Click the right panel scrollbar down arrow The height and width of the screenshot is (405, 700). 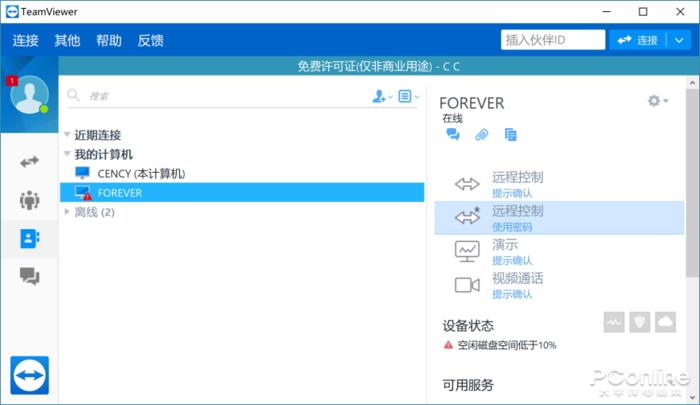coord(692,397)
